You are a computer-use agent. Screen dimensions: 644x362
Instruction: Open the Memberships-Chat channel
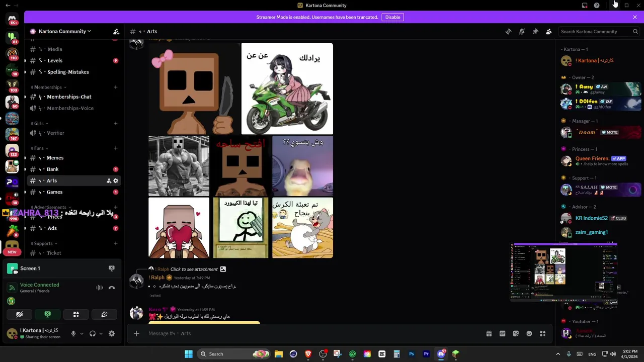point(73,97)
